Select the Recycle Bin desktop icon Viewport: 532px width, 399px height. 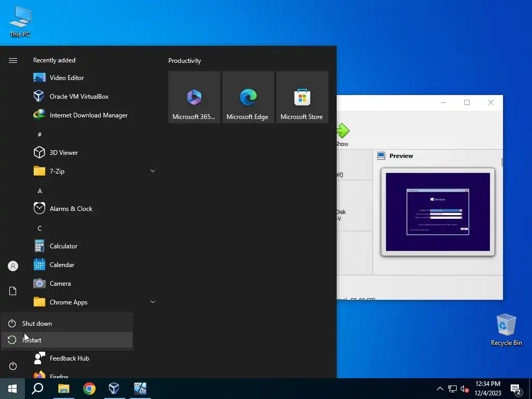click(506, 330)
